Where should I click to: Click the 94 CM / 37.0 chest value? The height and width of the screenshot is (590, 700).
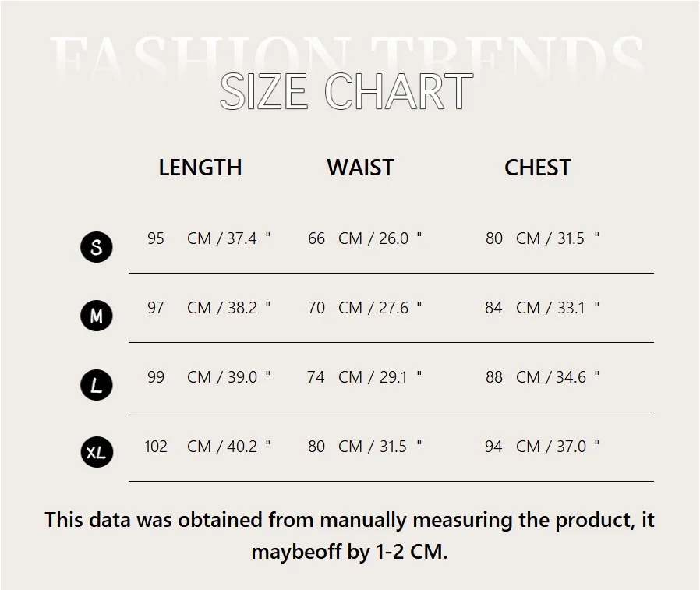(543, 447)
